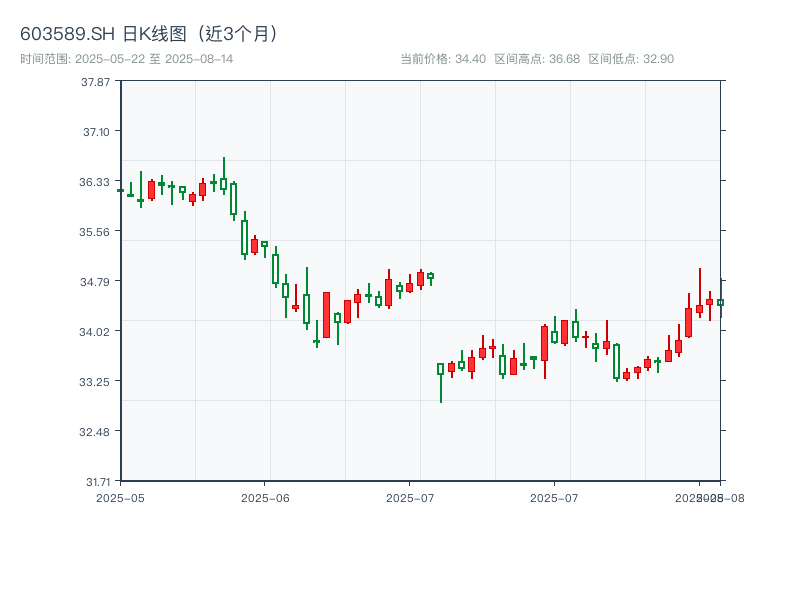This screenshot has width=800, height=600.
Task: Click the 33.25 y-axis label
Action: (x=96, y=381)
